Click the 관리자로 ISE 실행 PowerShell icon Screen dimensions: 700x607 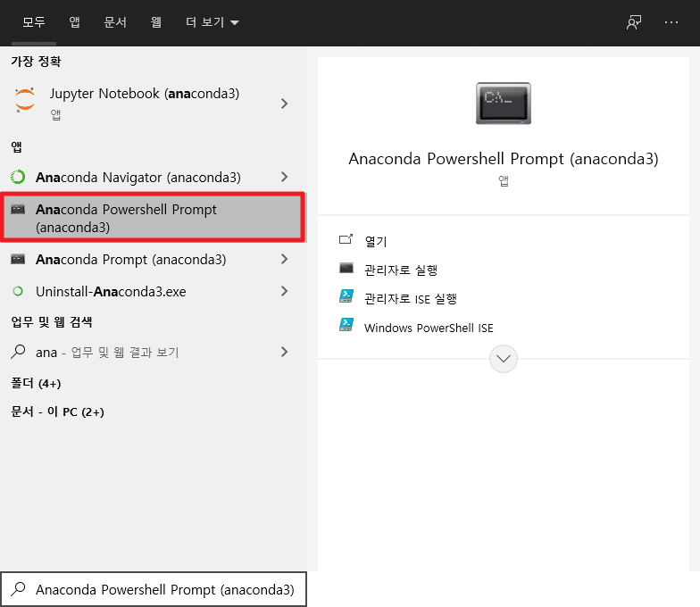click(x=346, y=296)
